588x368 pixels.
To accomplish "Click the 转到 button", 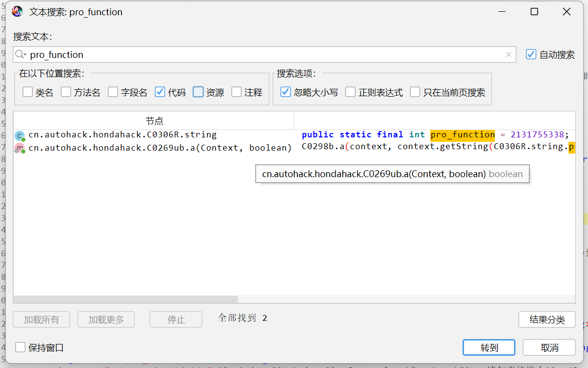I will click(489, 347).
